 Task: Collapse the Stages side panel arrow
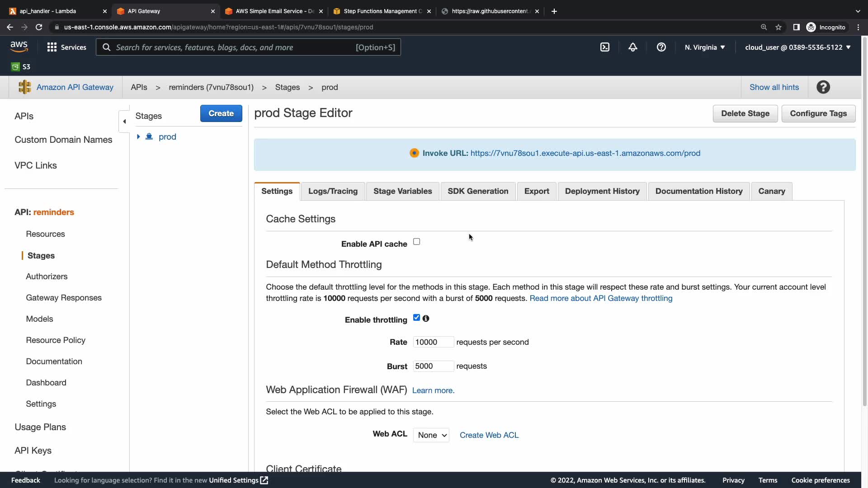click(124, 121)
